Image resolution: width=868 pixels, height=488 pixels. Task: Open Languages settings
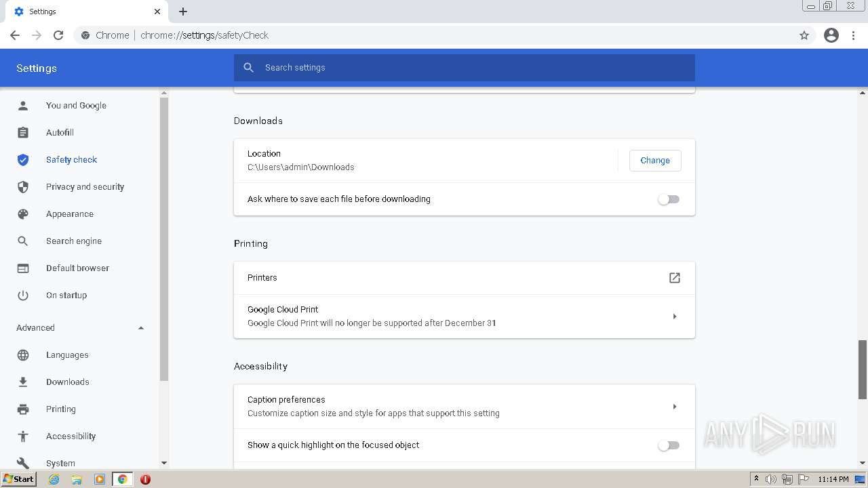(x=67, y=355)
